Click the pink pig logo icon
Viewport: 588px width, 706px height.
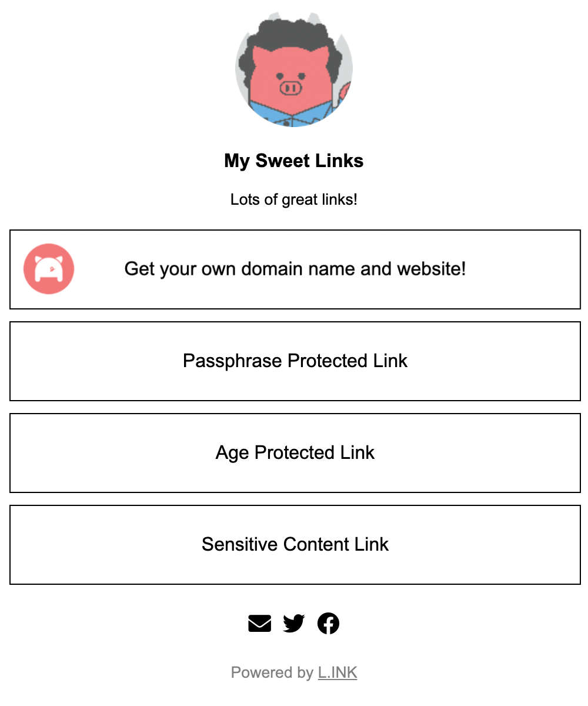49,268
